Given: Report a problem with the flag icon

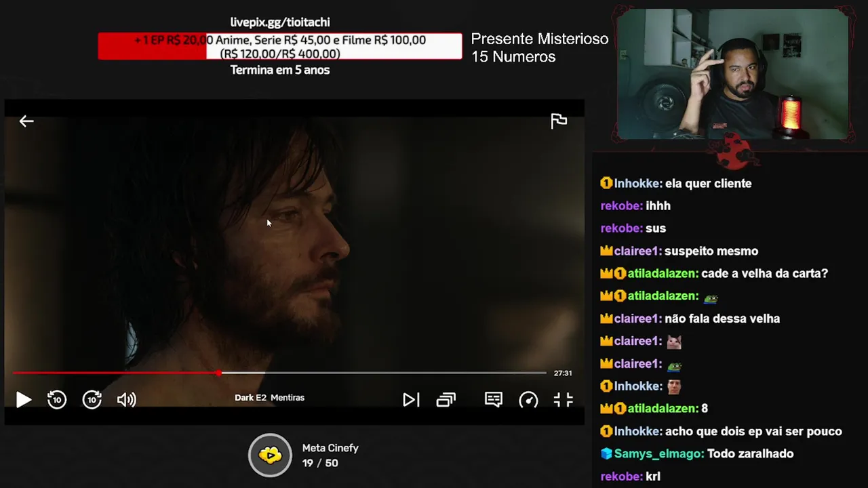Looking at the screenshot, I should pos(559,121).
